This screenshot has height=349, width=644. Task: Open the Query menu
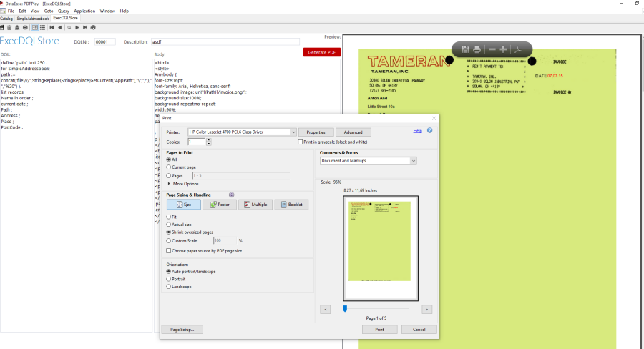tap(63, 11)
